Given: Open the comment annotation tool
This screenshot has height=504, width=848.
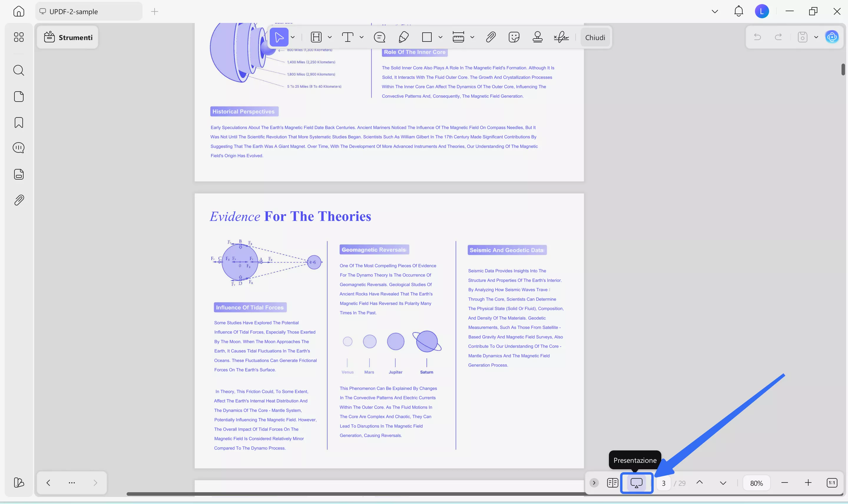Looking at the screenshot, I should tap(379, 37).
